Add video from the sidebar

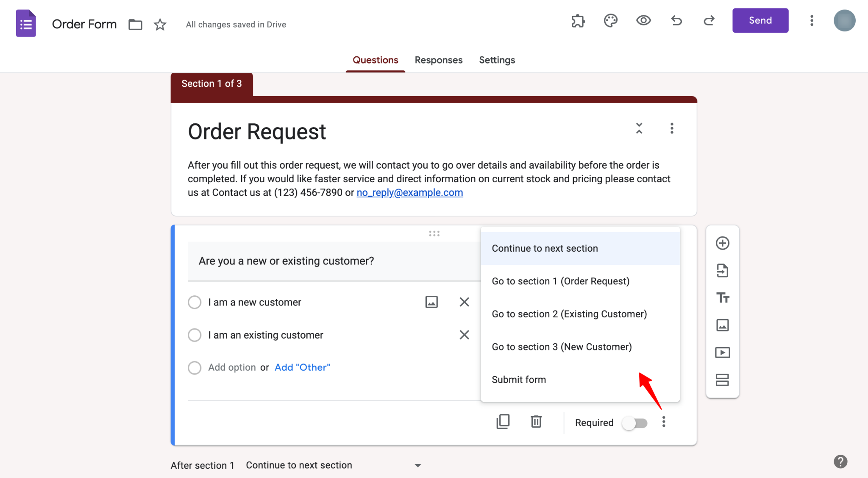722,353
